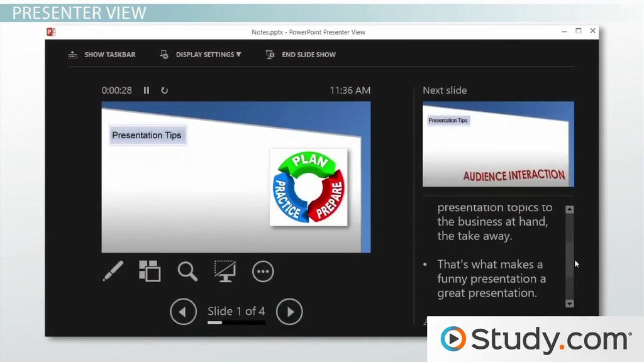
Task: Go to the previous slide arrow
Action: point(184,312)
